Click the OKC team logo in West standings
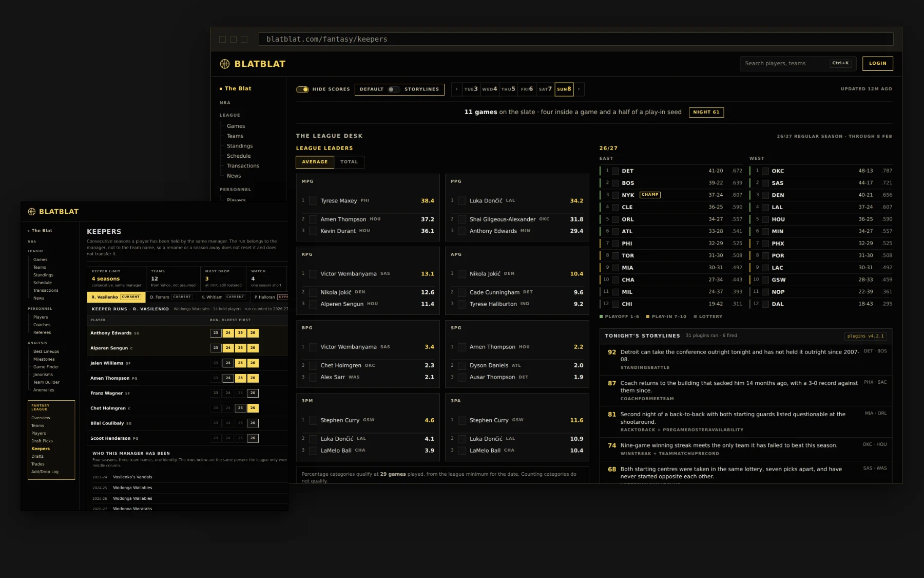The image size is (924, 578). [x=765, y=171]
